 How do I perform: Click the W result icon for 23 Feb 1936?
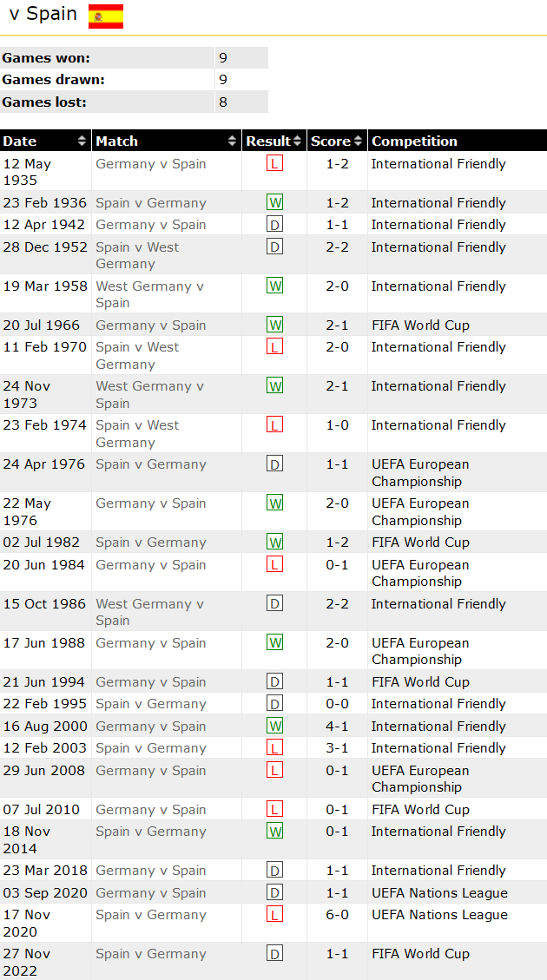[274, 203]
